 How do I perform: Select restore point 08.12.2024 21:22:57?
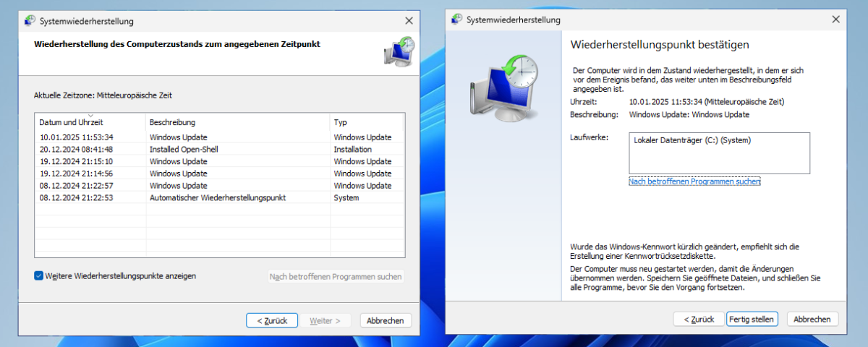coord(219,186)
